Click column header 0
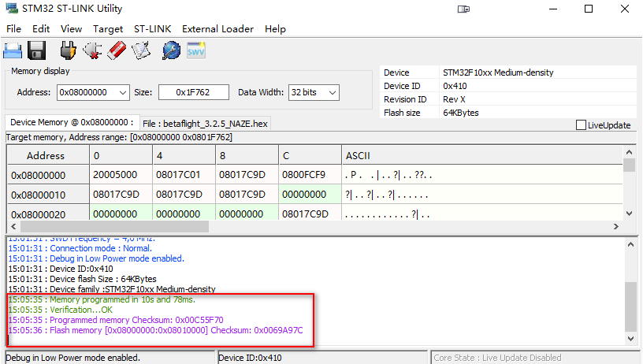Screen dimensions: 643x364 tap(121, 156)
